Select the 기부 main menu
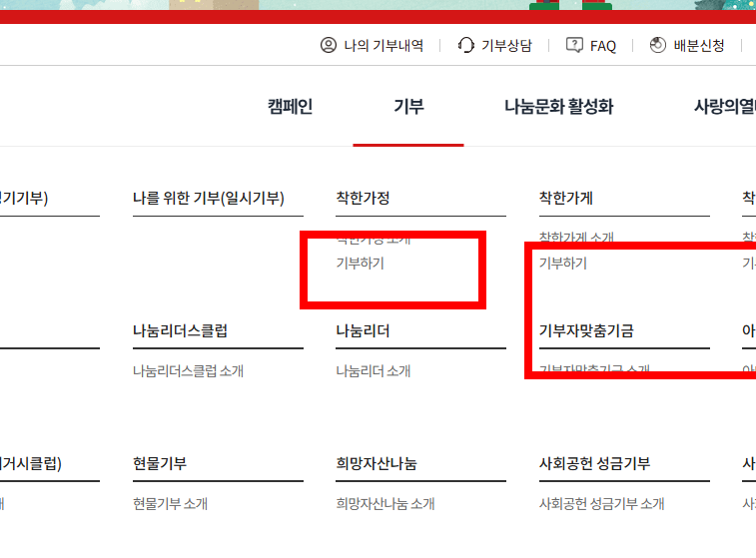Screen dimensions: 756x558 (408, 106)
